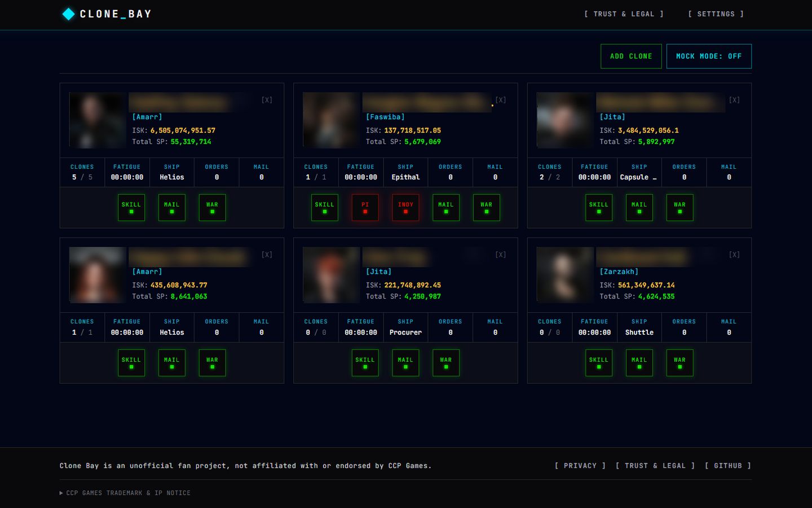Click the Epithal ship name

[x=406, y=177]
